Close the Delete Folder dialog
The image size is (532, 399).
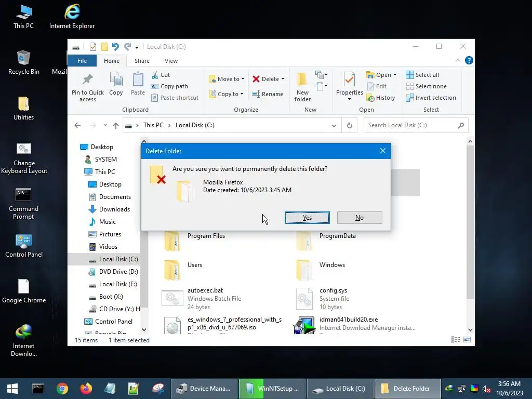pyautogui.click(x=383, y=151)
